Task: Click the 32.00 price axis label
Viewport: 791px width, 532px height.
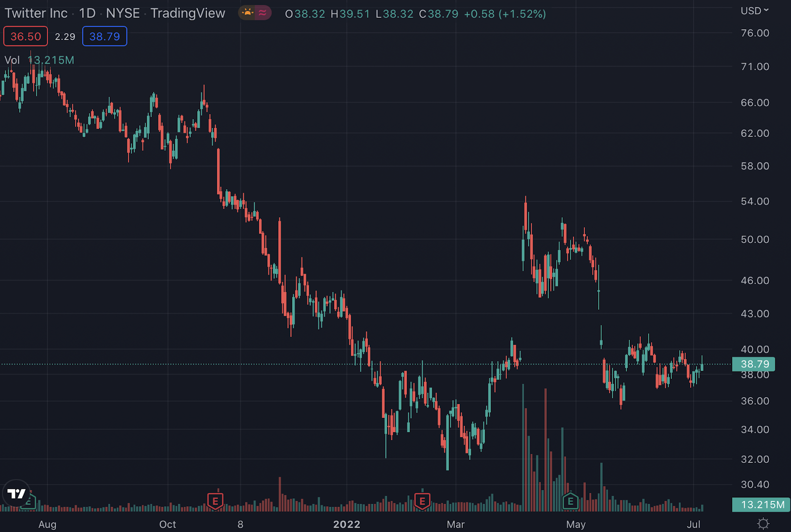Action: tap(755, 459)
